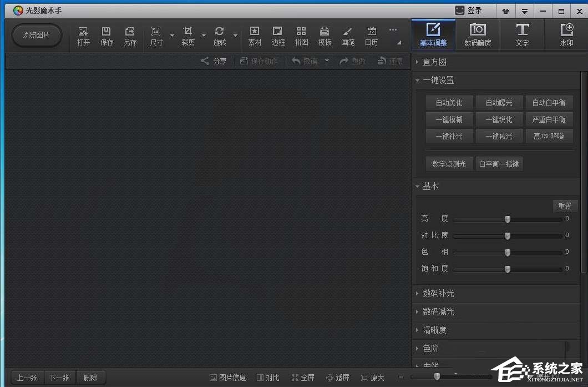Screen dimensions: 588x387
Task: Enable 全屏 fullscreen view
Action: click(x=303, y=377)
